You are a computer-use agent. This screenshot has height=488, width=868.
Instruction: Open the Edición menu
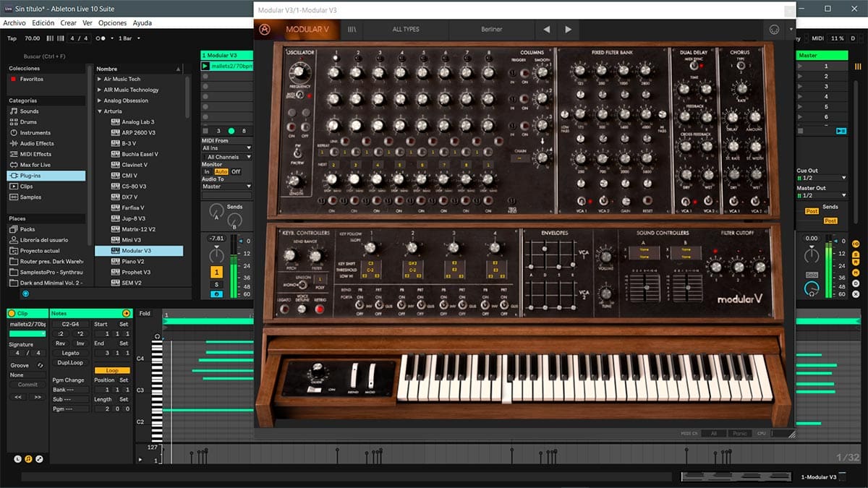[43, 23]
